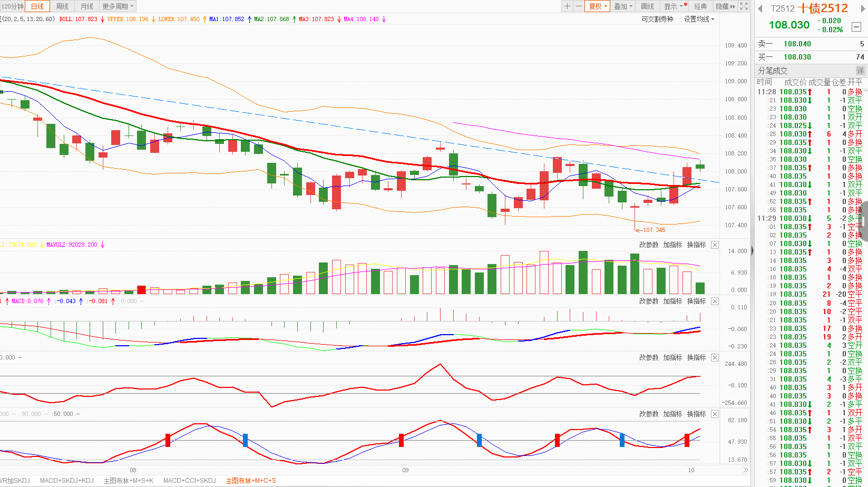Screen dimensions: 868x487
Task: Click 分笔成交 tick trades header
Action: click(x=773, y=71)
